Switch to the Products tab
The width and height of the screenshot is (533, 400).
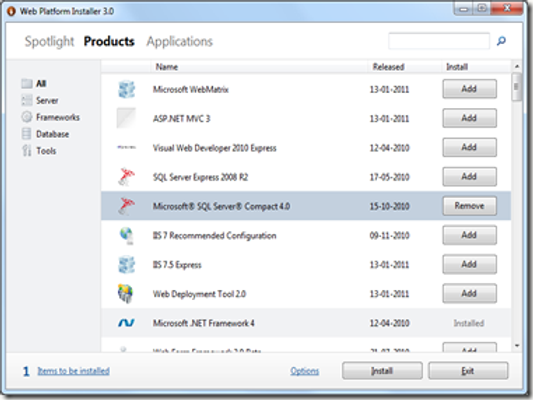click(x=109, y=41)
